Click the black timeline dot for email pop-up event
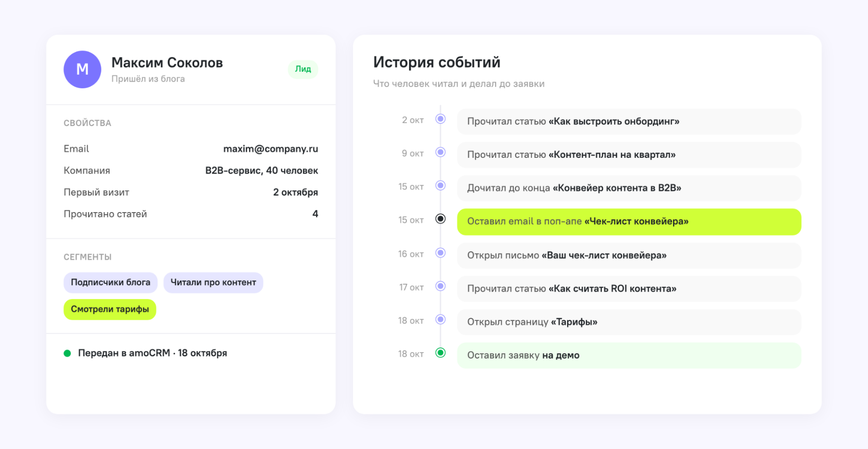This screenshot has height=449, width=868. tap(440, 219)
